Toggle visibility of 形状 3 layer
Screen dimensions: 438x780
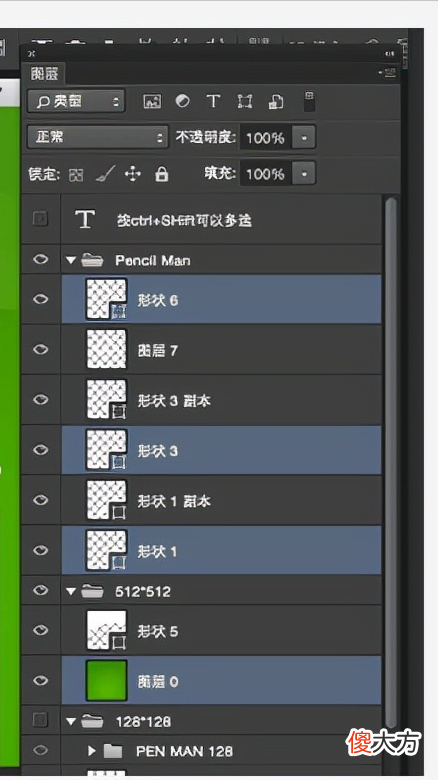tap(40, 450)
